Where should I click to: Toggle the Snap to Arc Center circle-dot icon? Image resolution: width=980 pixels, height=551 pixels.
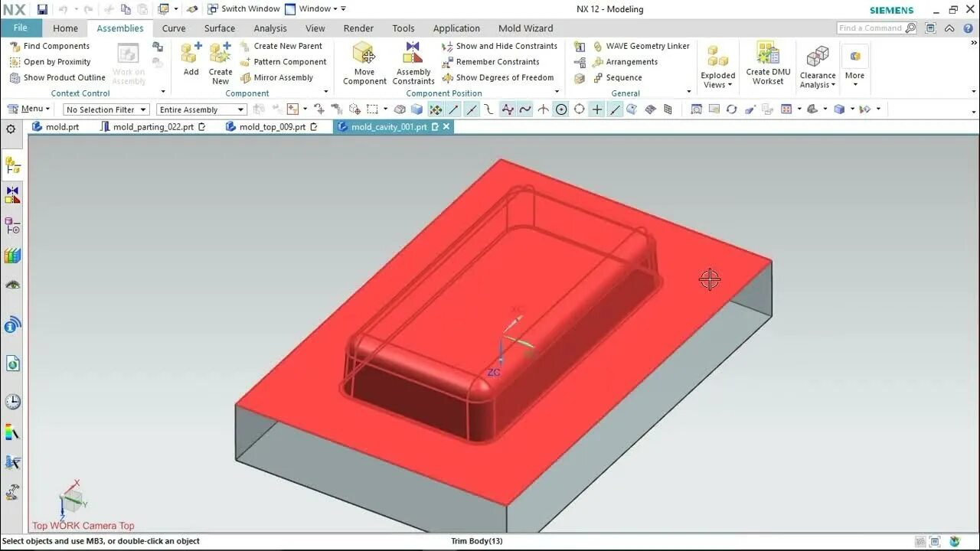(561, 109)
